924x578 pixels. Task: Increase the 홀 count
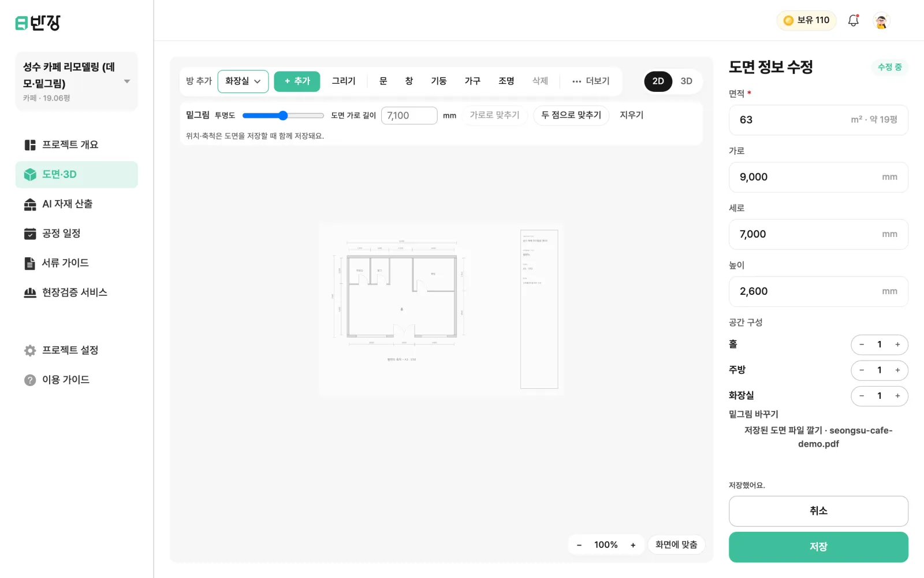897,344
